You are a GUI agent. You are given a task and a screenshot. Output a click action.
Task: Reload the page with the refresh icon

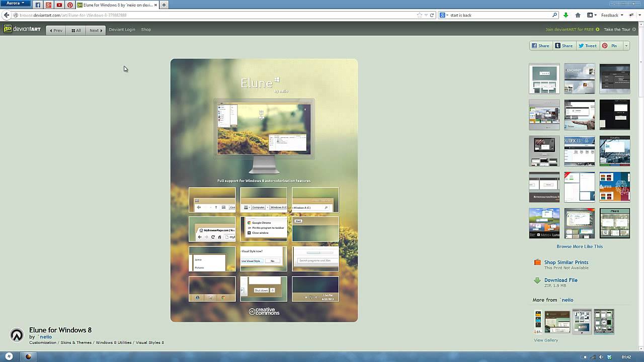(432, 15)
